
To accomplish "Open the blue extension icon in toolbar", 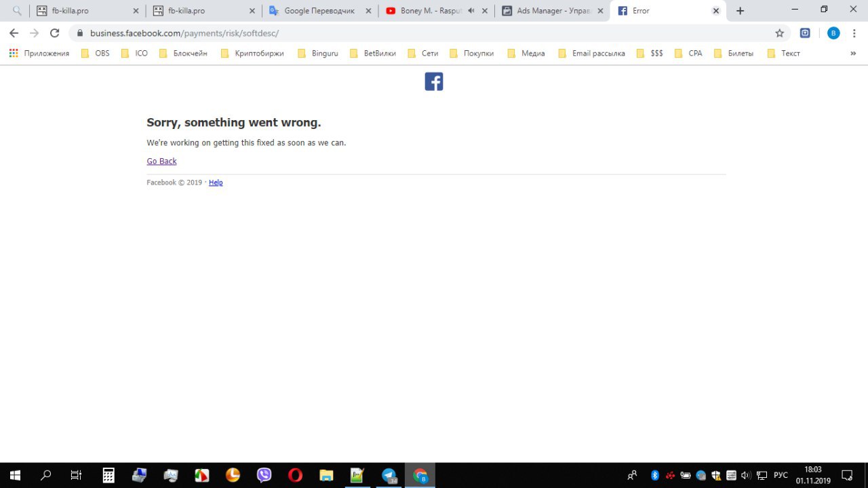I will pyautogui.click(x=805, y=33).
